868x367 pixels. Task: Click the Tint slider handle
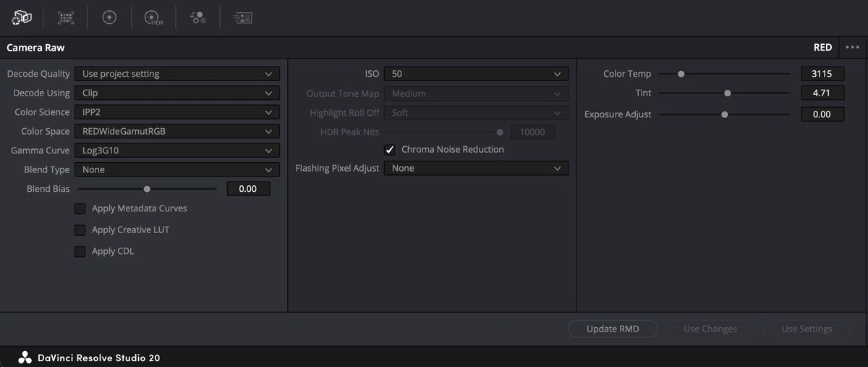728,93
